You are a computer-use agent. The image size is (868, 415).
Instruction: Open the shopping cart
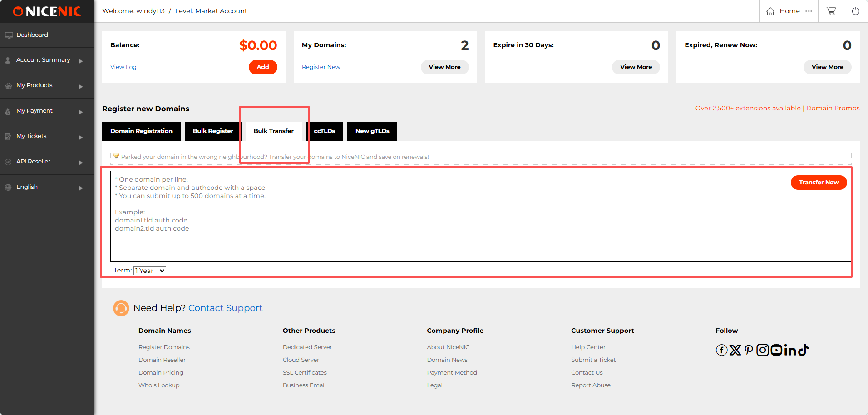[x=831, y=11]
